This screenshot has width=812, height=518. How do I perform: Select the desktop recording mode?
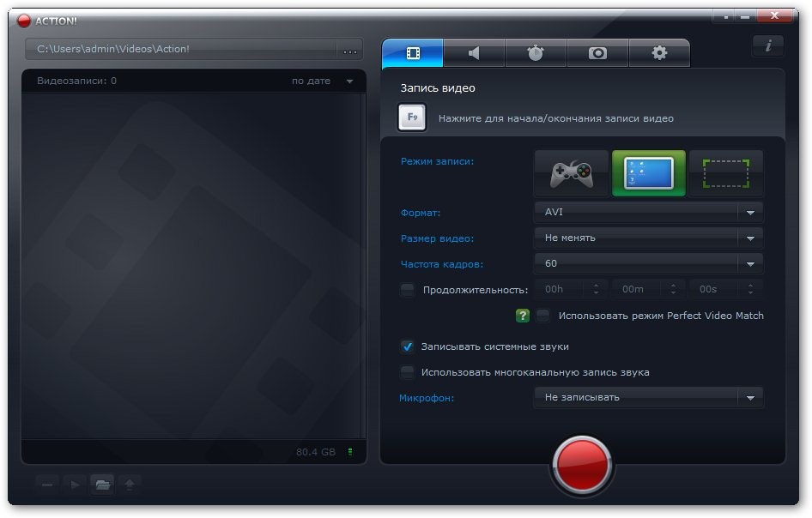649,174
